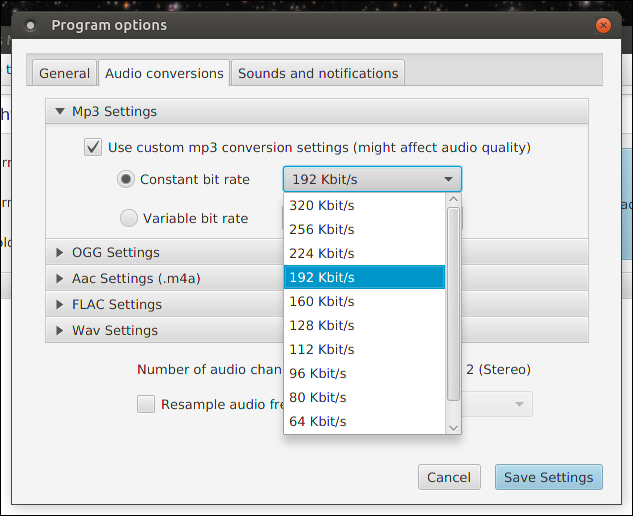633x516 pixels.
Task: Expand FLAC Settings section
Action: coord(61,304)
